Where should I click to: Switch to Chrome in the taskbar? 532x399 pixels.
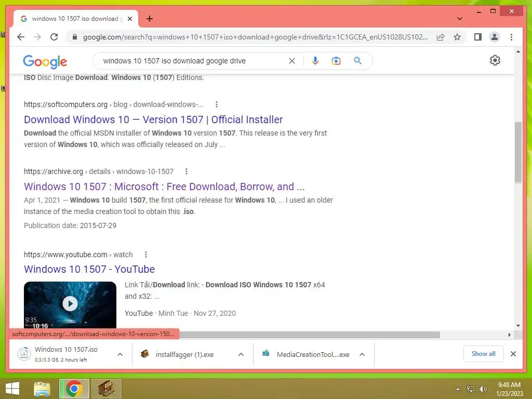point(74,389)
